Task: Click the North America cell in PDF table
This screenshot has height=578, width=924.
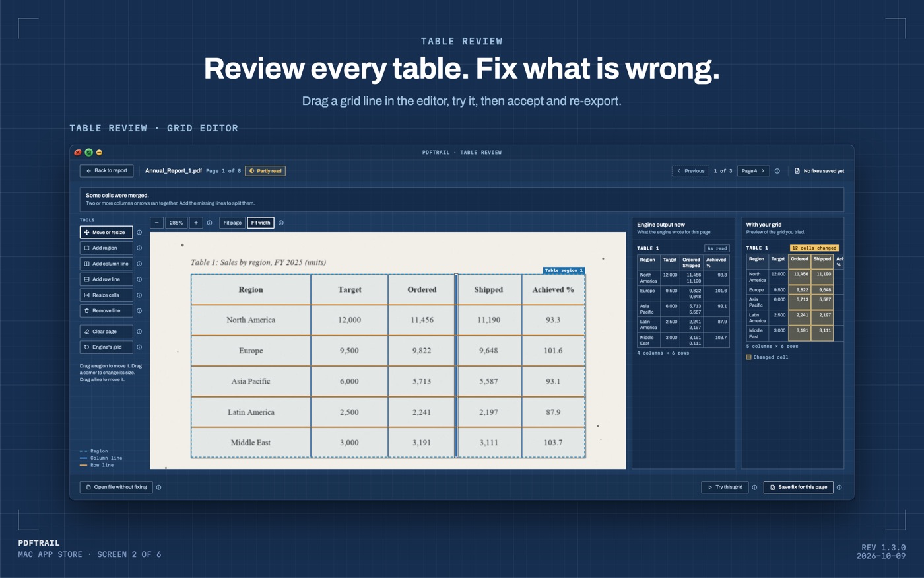Action: 251,320
